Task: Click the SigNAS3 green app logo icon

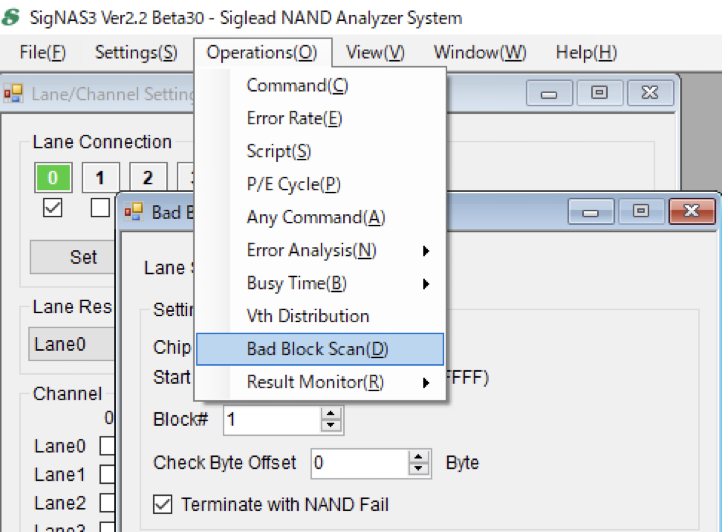Action: [x=11, y=18]
